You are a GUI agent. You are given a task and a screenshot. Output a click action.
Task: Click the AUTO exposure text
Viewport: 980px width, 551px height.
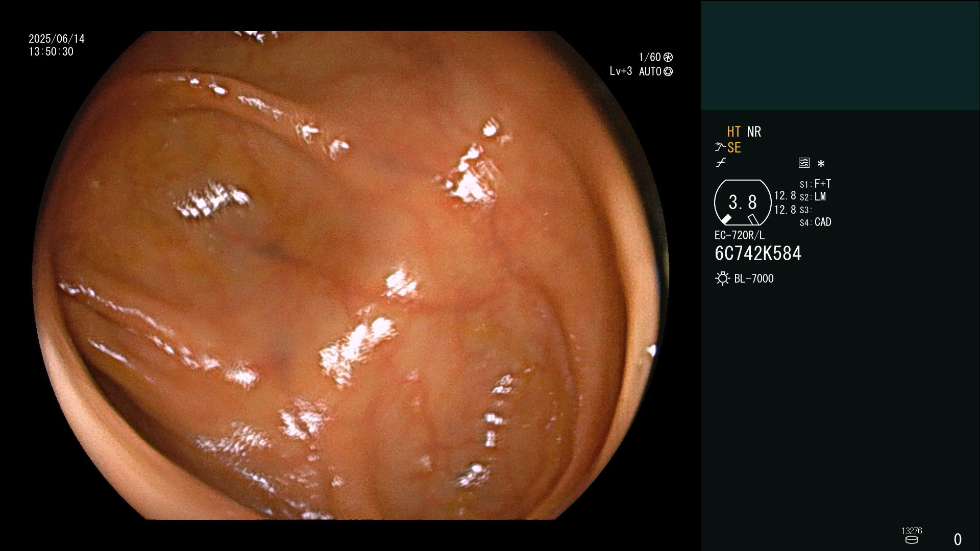650,71
